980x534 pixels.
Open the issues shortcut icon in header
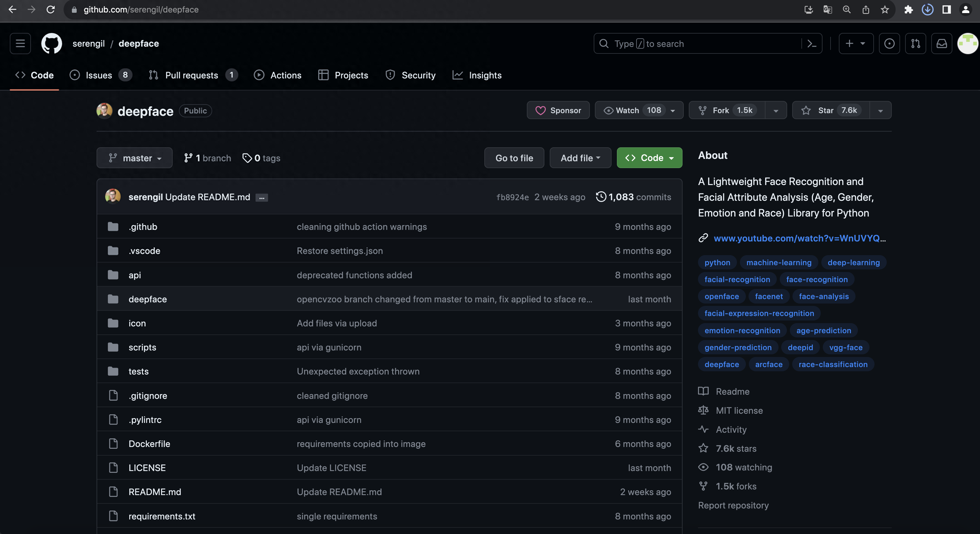tap(889, 43)
